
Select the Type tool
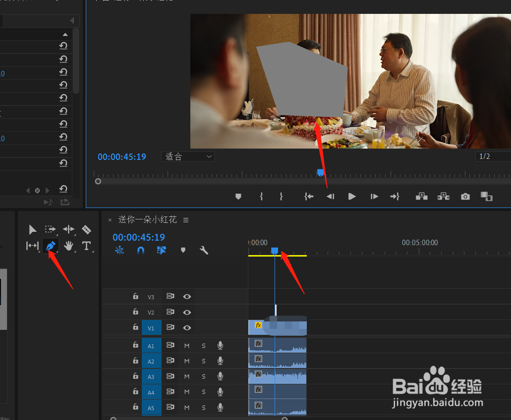click(86, 246)
